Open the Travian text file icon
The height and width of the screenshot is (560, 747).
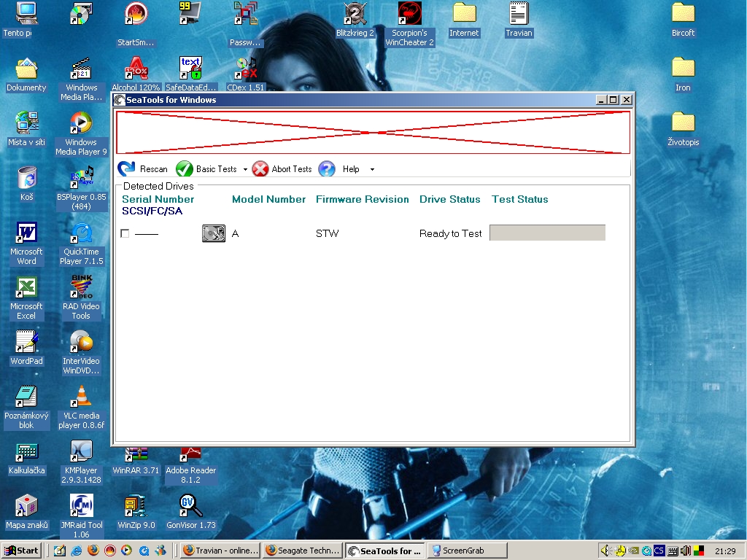pyautogui.click(x=519, y=14)
